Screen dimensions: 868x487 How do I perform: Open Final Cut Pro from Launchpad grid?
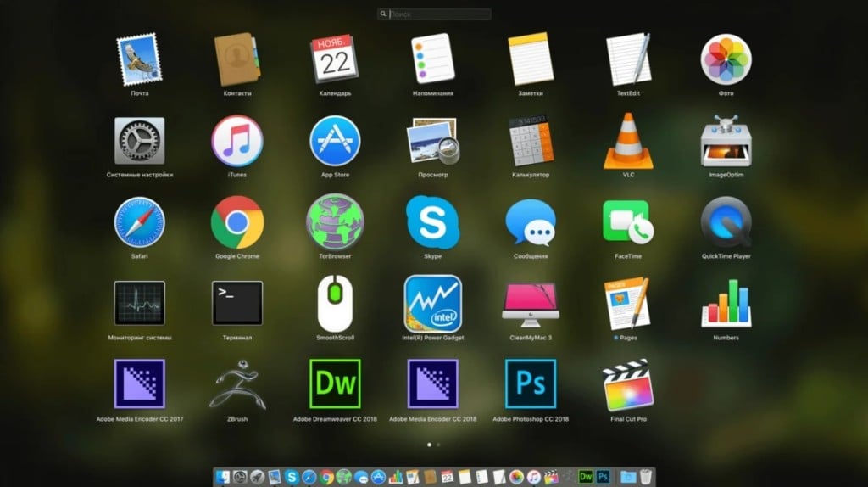pos(628,384)
